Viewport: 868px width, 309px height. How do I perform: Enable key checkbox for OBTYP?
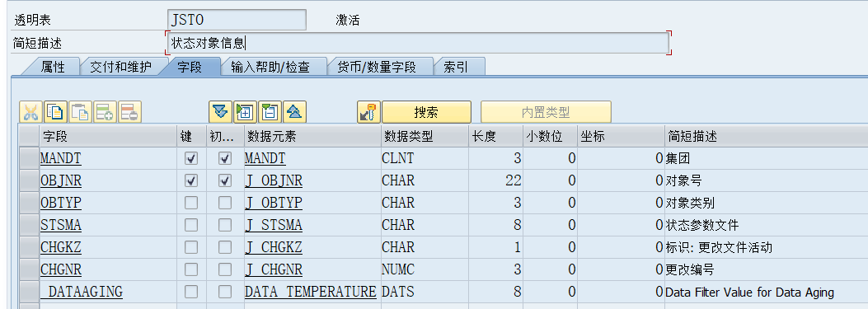(x=191, y=203)
